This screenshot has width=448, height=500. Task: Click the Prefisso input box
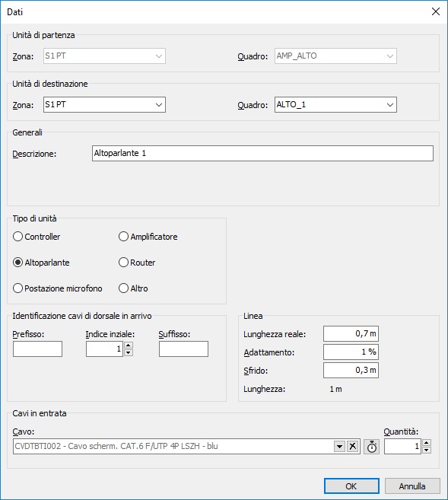[x=37, y=349]
